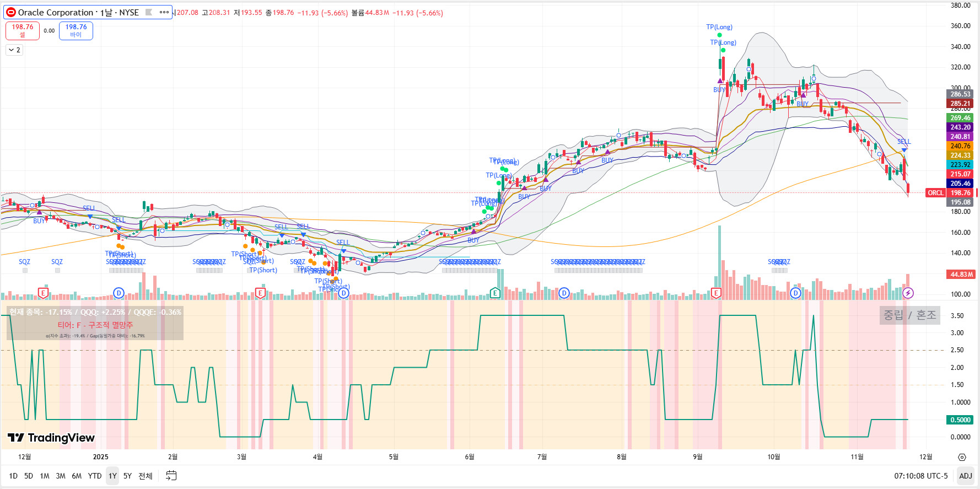980x489 pixels.
Task: Click the 티어: F - 구조적 멸망주 label
Action: 95,325
